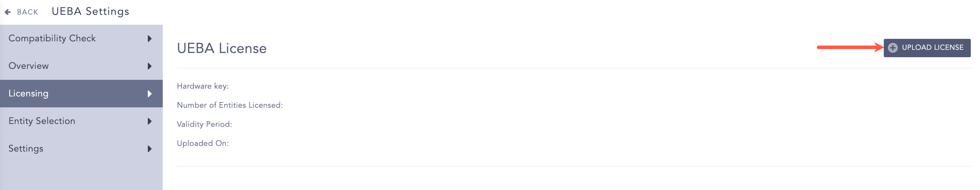Click the plus icon on Upload License
Viewport: 980px width, 190px height.
(x=893, y=48)
